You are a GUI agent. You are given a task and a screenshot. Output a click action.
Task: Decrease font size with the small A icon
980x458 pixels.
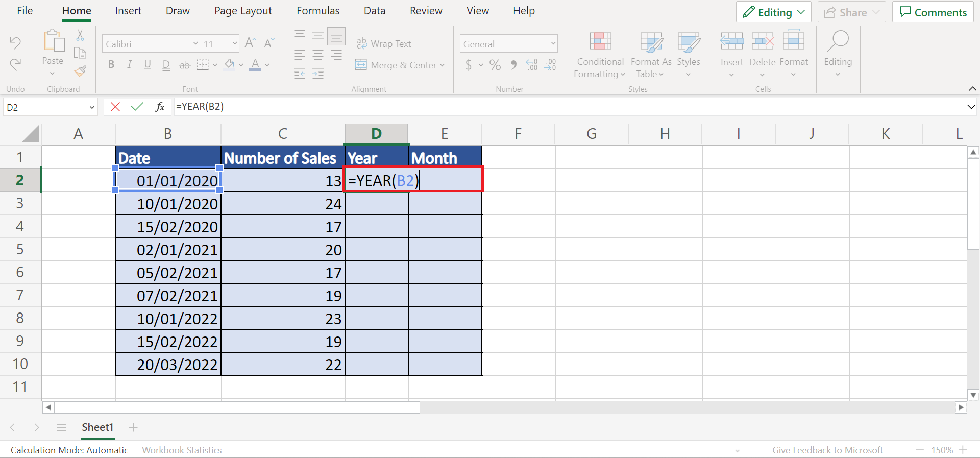pos(269,43)
